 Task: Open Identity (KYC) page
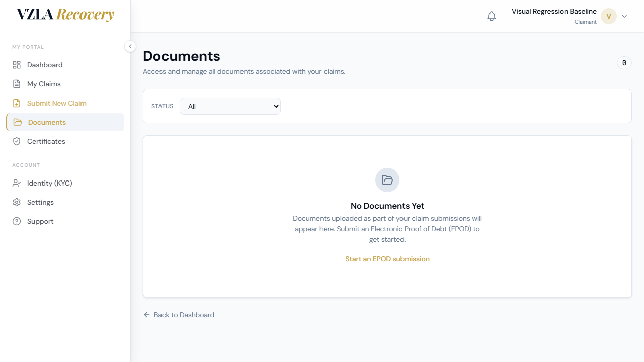tap(65, 183)
